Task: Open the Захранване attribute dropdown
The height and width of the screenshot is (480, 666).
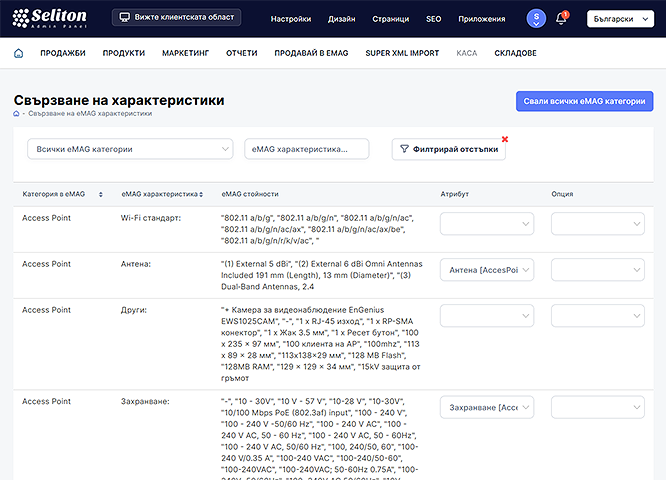Action: 487,408
